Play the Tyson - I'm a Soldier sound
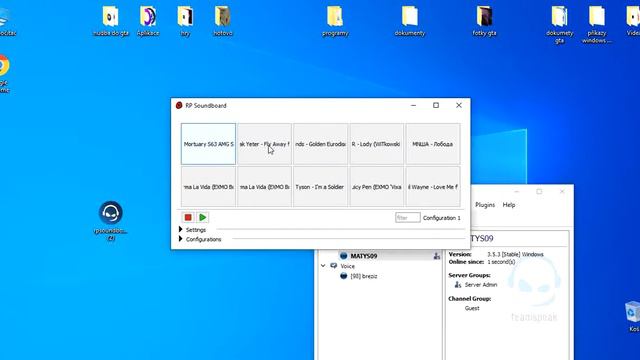Screen dimensions: 640x360 click(x=320, y=187)
